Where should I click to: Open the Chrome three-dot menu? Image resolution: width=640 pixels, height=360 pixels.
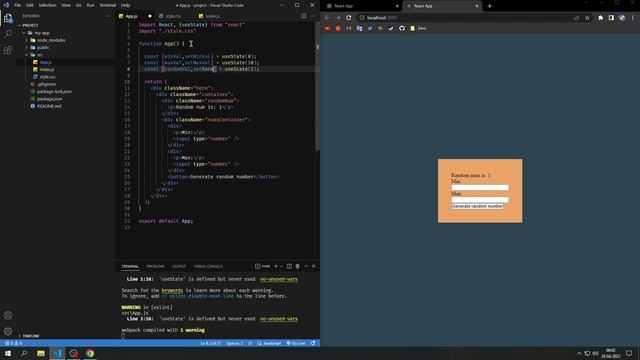pos(633,18)
